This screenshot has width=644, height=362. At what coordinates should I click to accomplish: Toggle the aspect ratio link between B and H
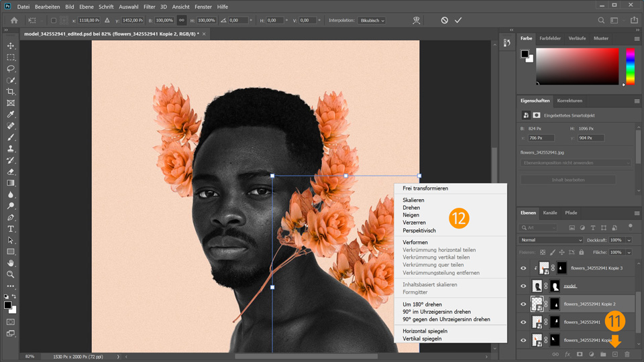point(182,21)
